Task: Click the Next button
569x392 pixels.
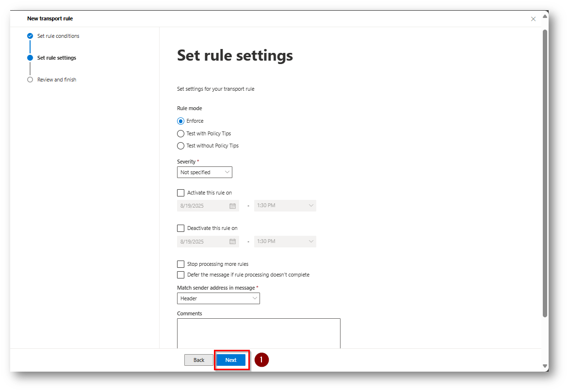Action: [231, 360]
